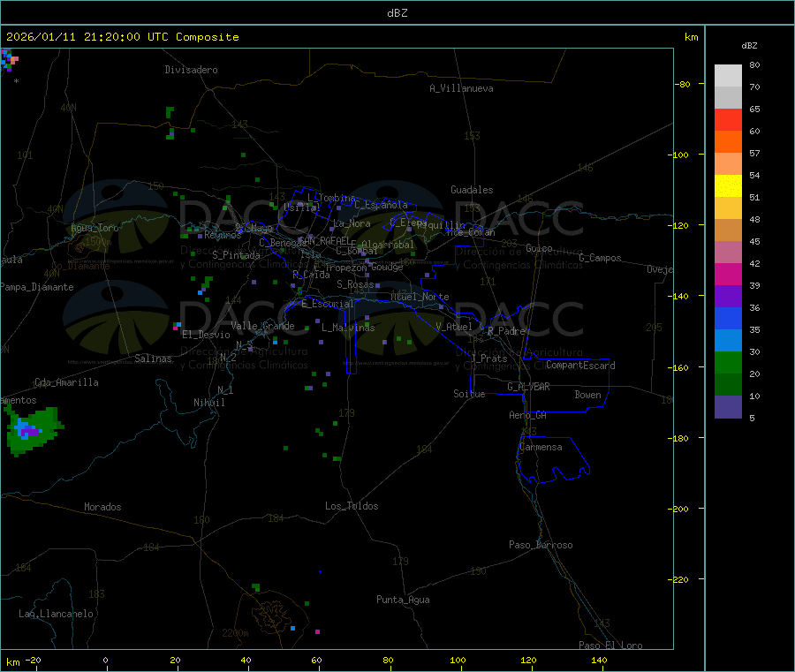Click the Paso_Barroso map label
Viewport: 795px width, 672px height.
pyautogui.click(x=541, y=546)
